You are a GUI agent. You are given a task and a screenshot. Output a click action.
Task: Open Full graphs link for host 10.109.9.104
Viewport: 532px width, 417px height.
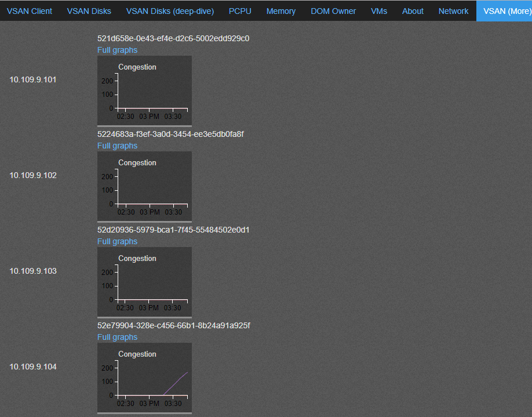click(x=117, y=337)
